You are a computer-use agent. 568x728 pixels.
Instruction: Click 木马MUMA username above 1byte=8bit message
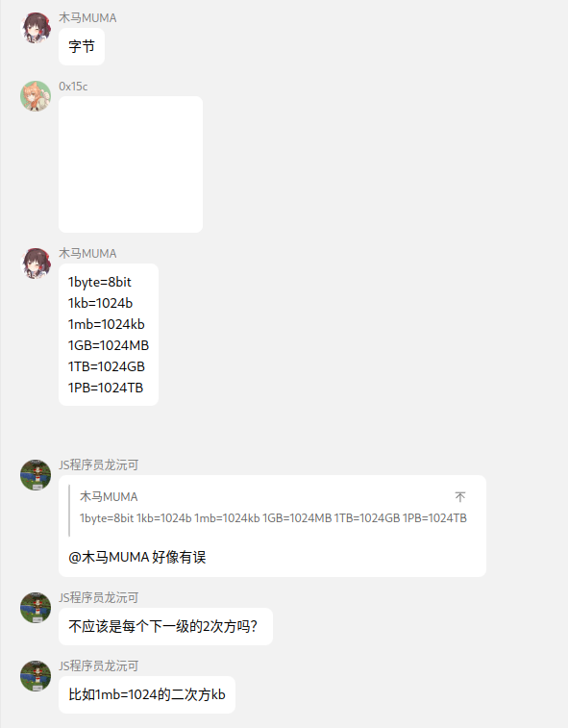pyautogui.click(x=87, y=254)
